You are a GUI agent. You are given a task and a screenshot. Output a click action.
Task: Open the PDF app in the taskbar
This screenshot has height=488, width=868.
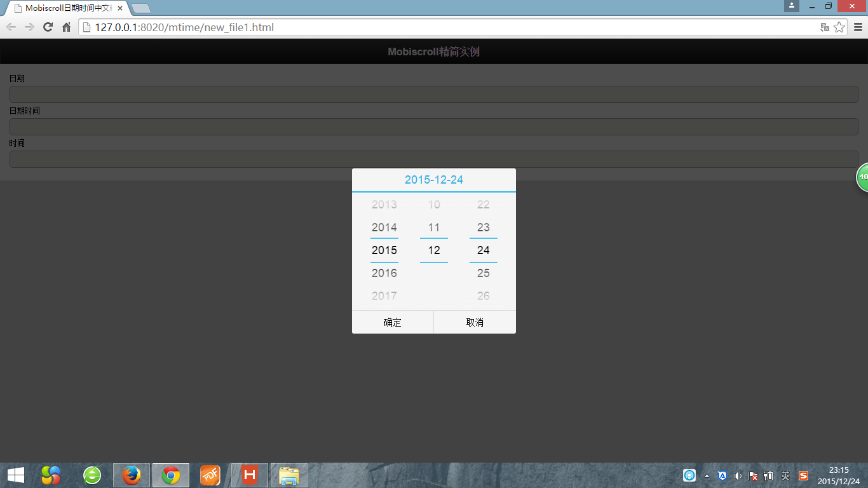click(210, 475)
